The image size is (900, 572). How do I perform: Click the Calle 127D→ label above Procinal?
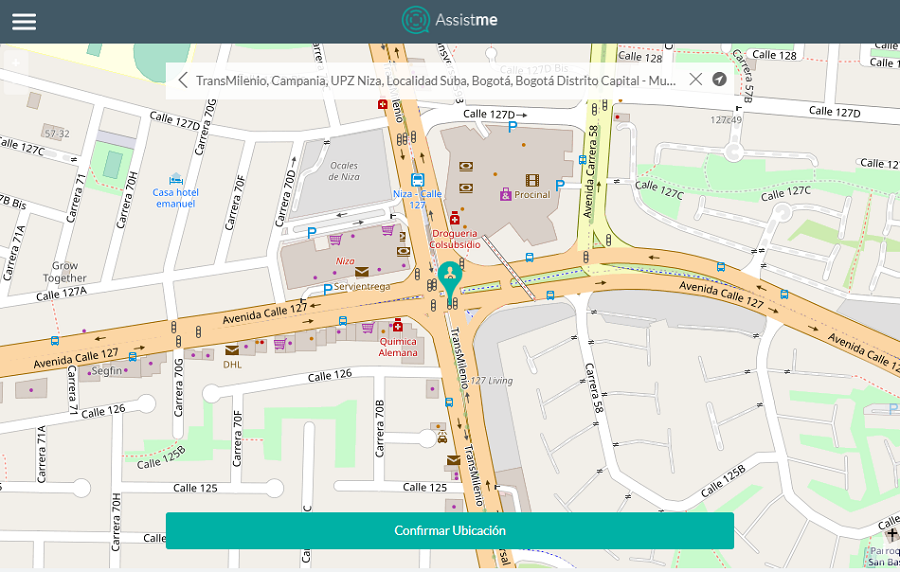(495, 114)
